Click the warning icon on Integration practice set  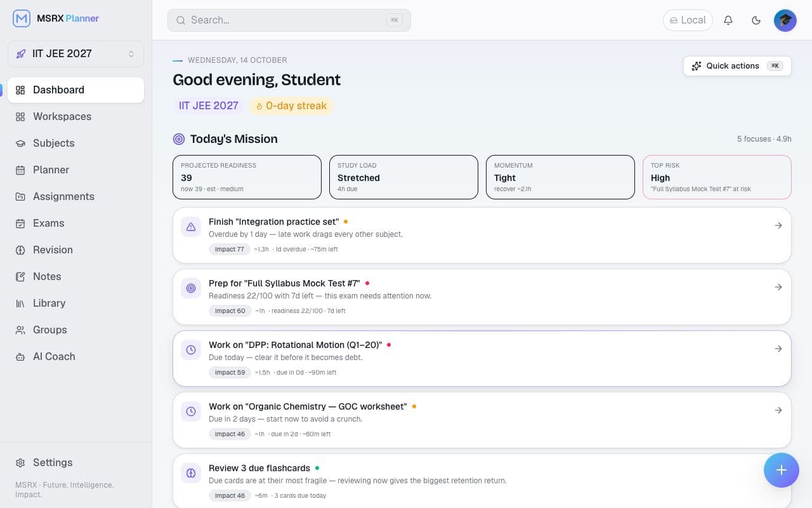coord(191,227)
